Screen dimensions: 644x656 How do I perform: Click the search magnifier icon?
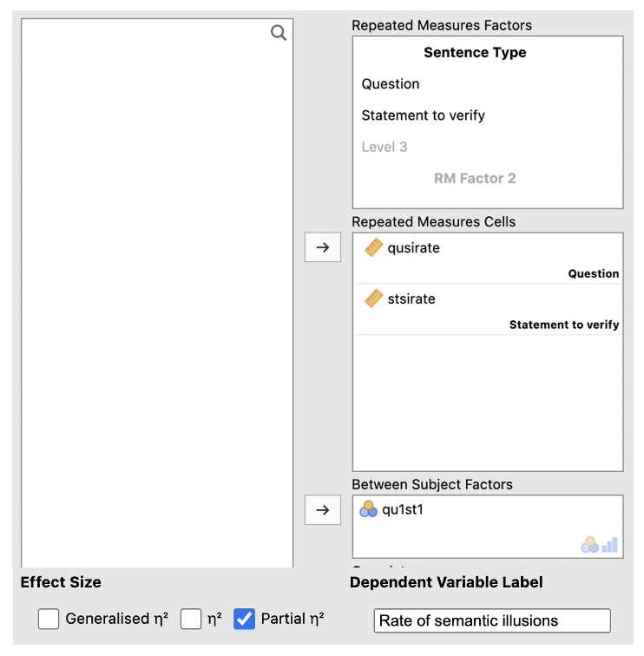click(279, 33)
